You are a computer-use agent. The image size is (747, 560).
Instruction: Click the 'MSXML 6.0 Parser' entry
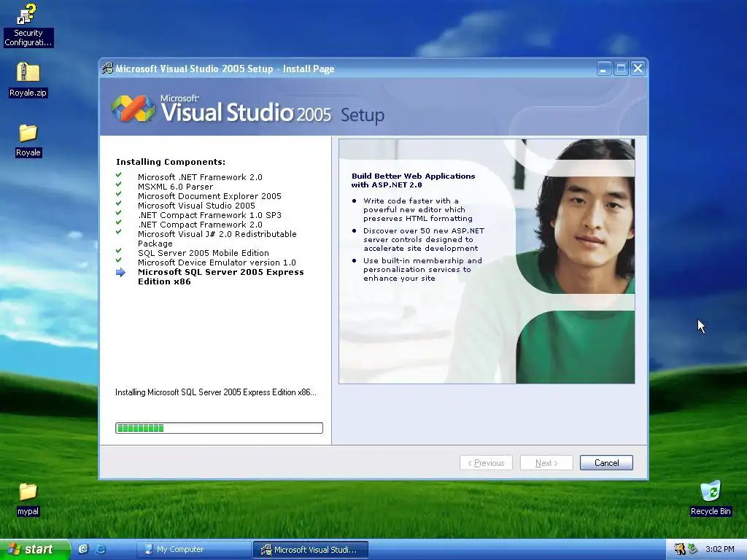click(175, 187)
